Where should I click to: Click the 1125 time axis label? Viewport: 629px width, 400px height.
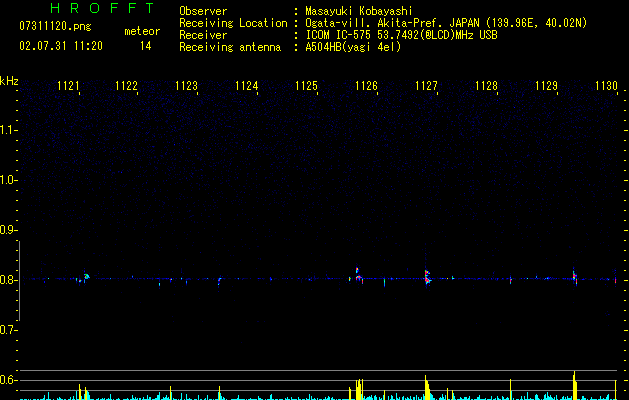306,86
